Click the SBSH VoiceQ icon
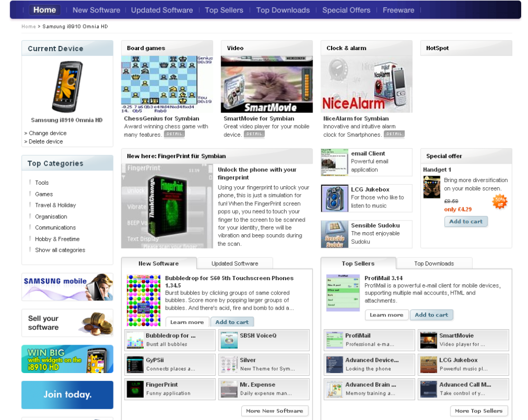 coord(229,340)
